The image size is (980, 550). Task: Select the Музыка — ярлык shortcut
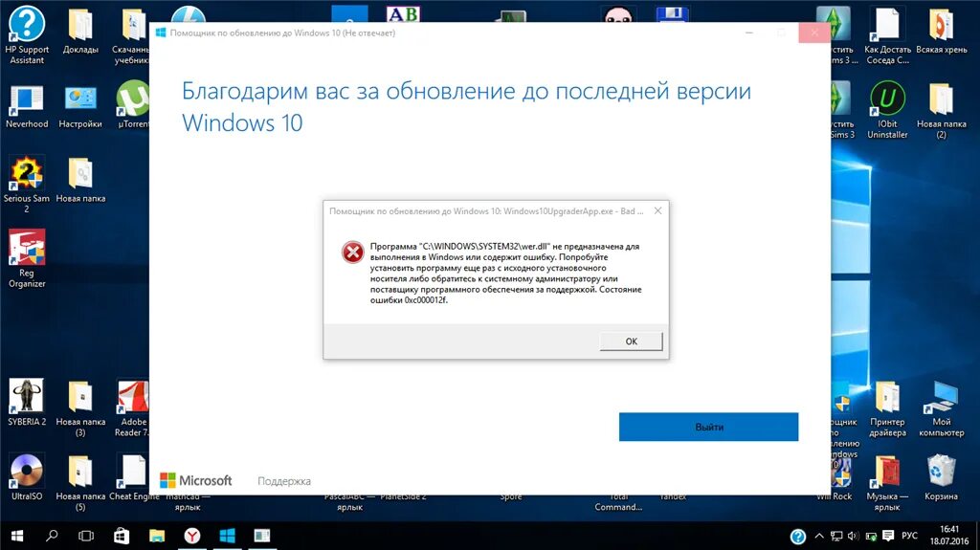pyautogui.click(x=887, y=483)
